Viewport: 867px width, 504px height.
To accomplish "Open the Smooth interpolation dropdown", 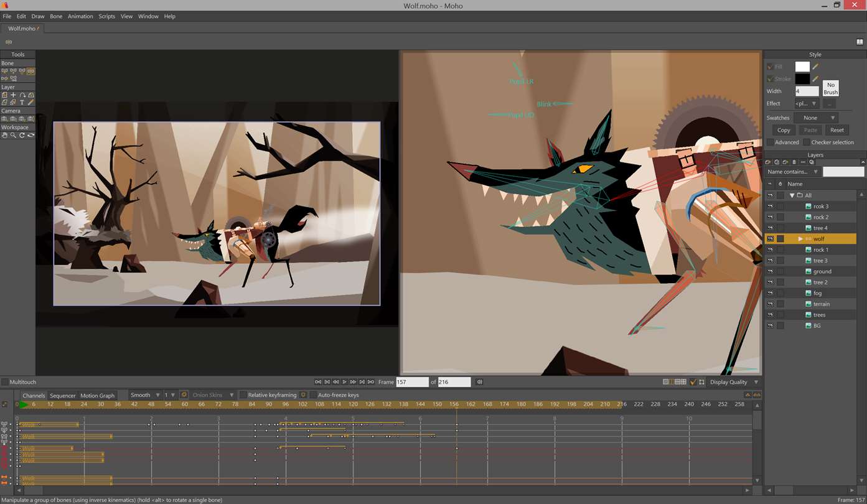I will pos(145,395).
